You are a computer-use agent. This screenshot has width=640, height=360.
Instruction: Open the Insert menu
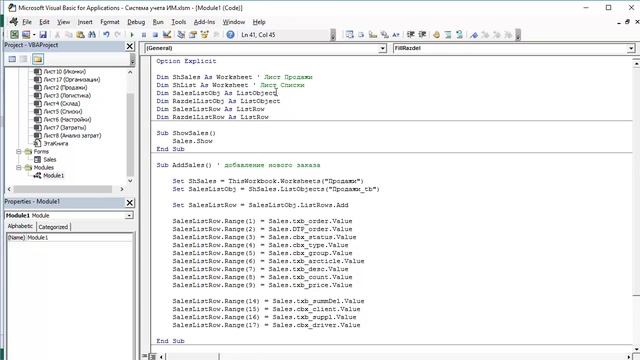(x=85, y=22)
